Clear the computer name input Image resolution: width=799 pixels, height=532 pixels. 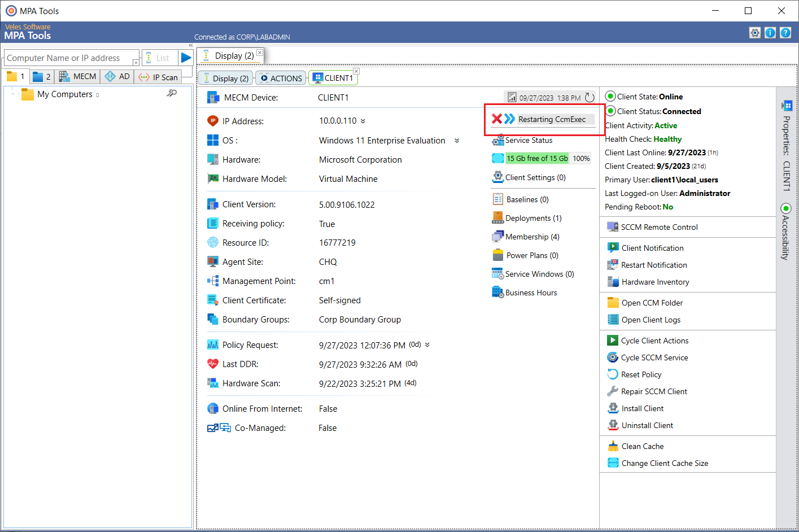click(136, 62)
